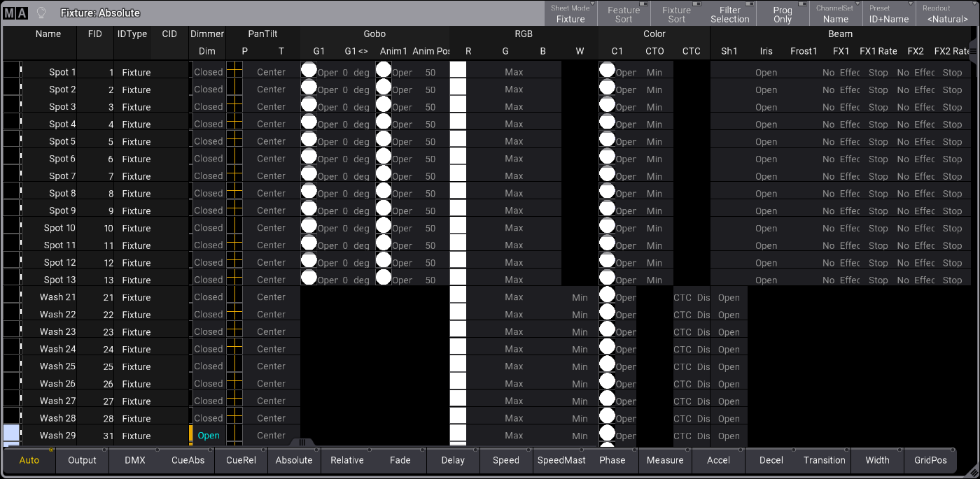Click the MA logo icon
The height and width of the screenshot is (479, 980).
coord(15,13)
